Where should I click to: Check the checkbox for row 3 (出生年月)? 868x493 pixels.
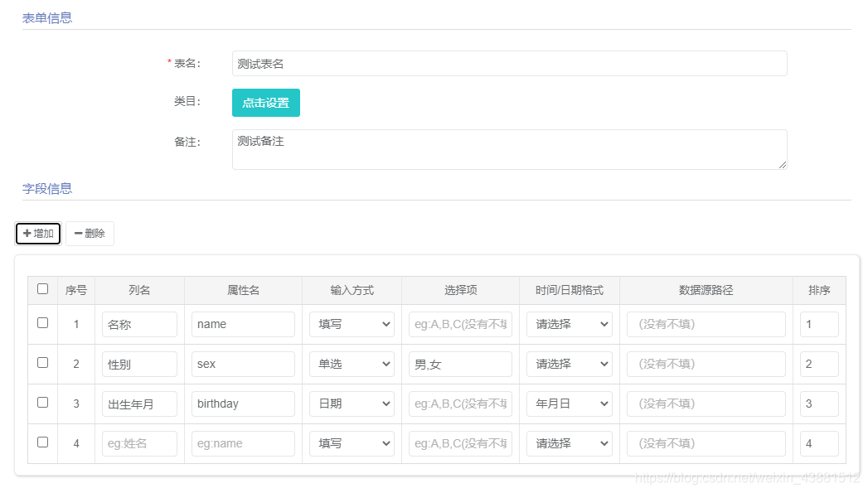pos(42,404)
